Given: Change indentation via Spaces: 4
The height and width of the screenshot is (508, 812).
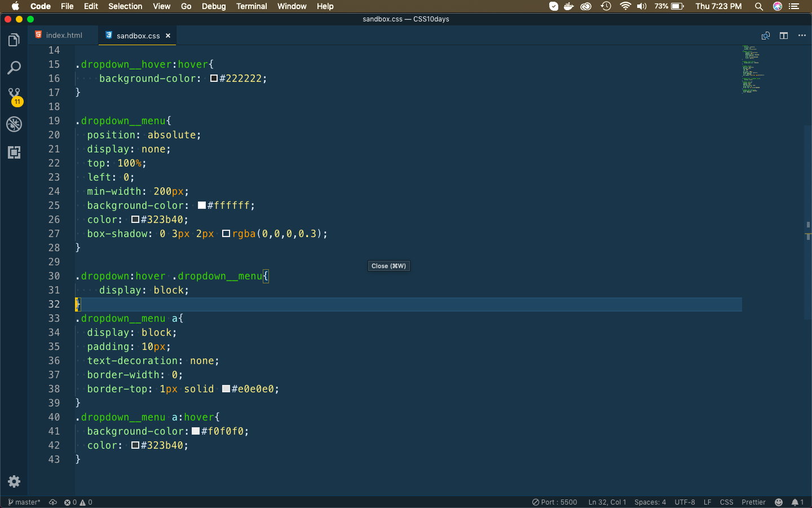Looking at the screenshot, I should coord(650,502).
